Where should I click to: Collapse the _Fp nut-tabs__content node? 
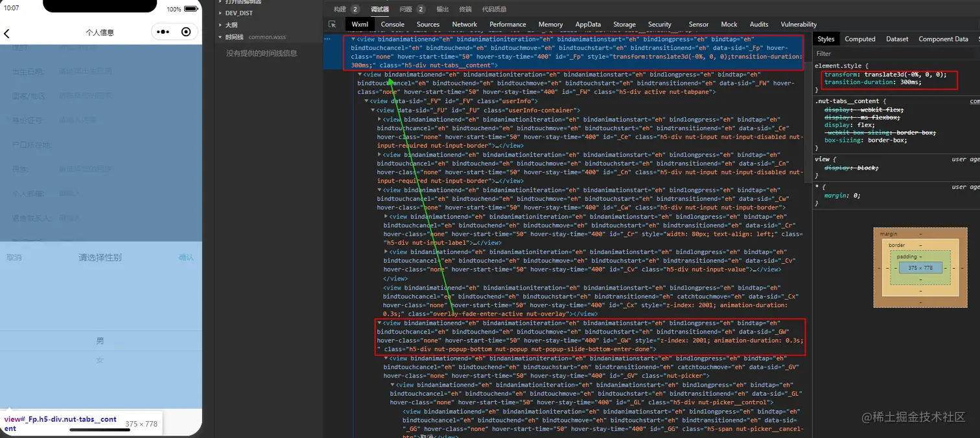pos(353,39)
